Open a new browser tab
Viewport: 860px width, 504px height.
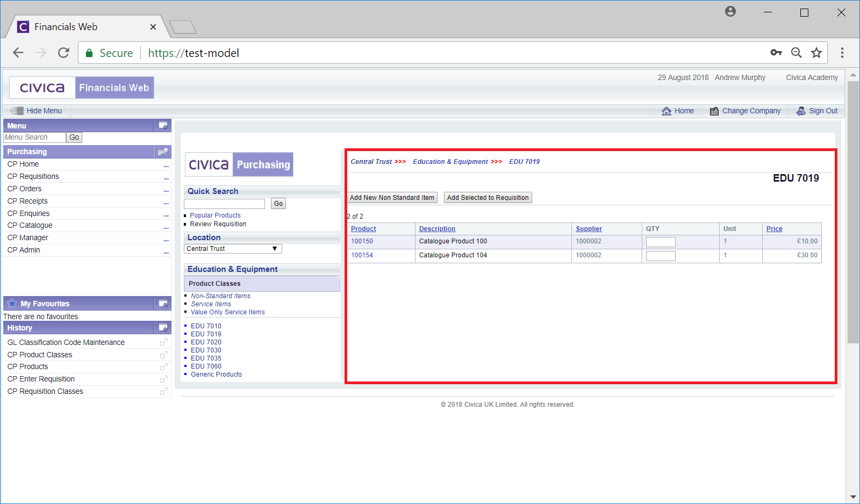[x=183, y=27]
